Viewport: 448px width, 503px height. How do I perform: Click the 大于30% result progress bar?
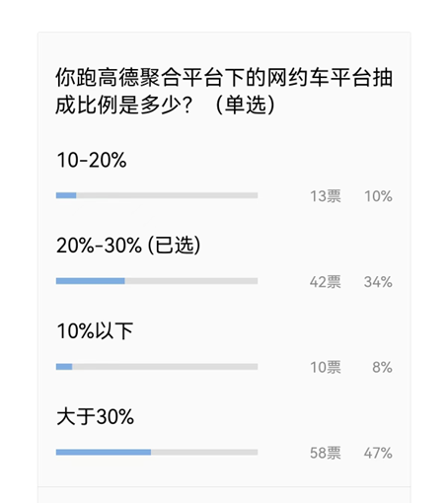157,453
